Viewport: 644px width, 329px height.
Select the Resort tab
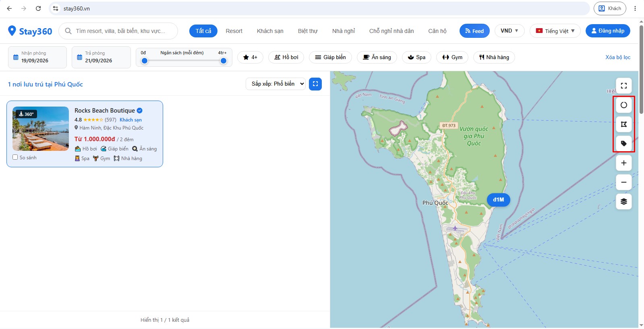(x=234, y=31)
